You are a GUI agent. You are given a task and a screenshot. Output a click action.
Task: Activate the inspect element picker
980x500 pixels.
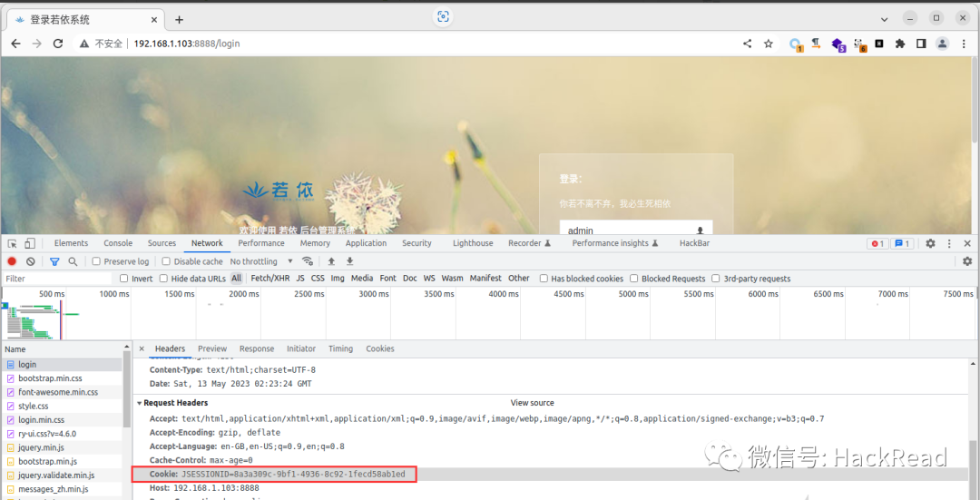[x=13, y=243]
